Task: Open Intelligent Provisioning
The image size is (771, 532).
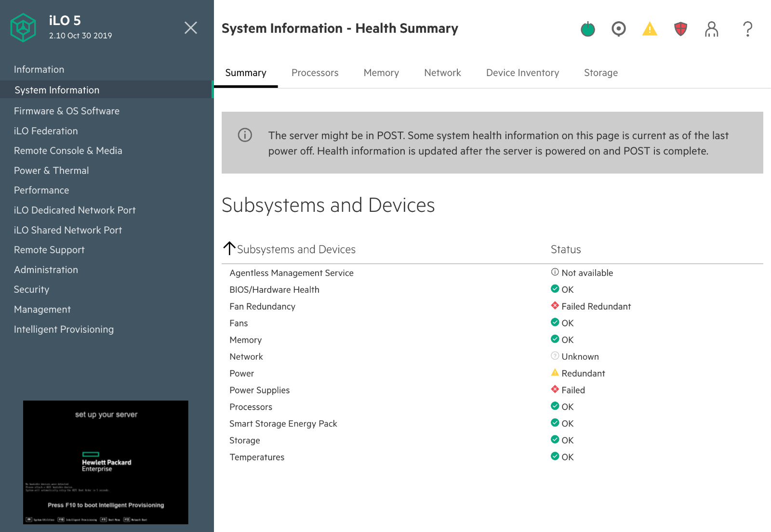Action: pyautogui.click(x=64, y=329)
